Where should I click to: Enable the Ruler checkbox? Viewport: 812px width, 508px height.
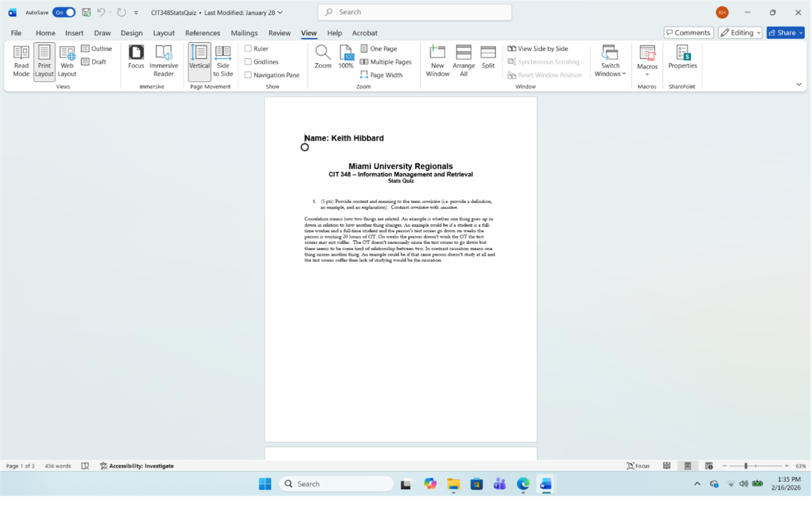[248, 49]
